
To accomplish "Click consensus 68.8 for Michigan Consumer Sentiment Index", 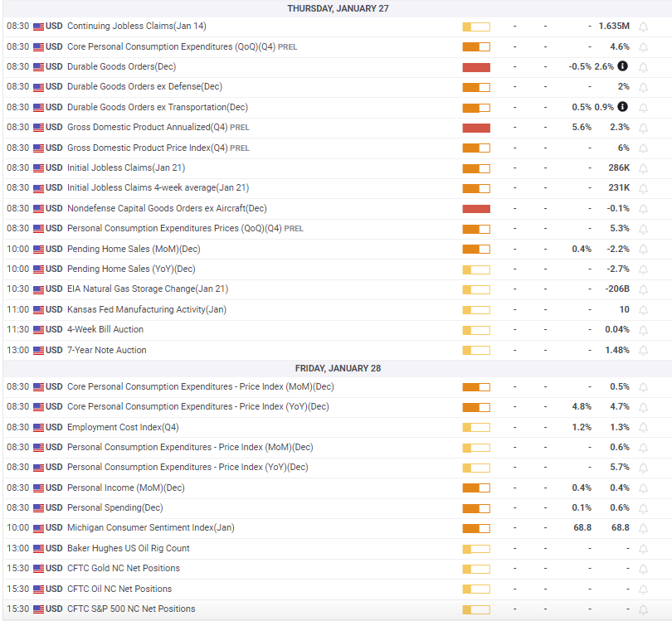I will point(582,527).
